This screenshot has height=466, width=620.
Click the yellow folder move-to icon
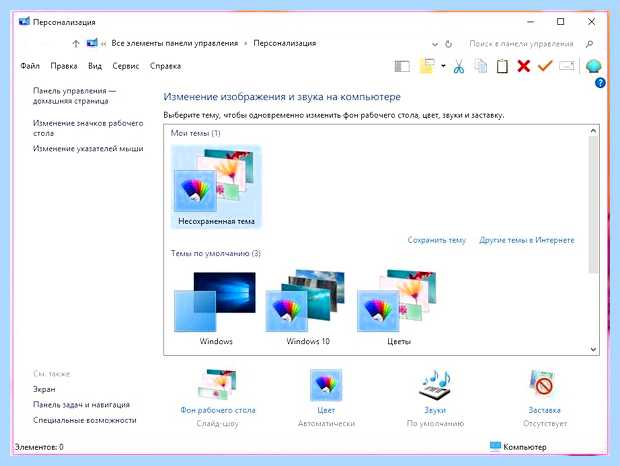(x=427, y=66)
